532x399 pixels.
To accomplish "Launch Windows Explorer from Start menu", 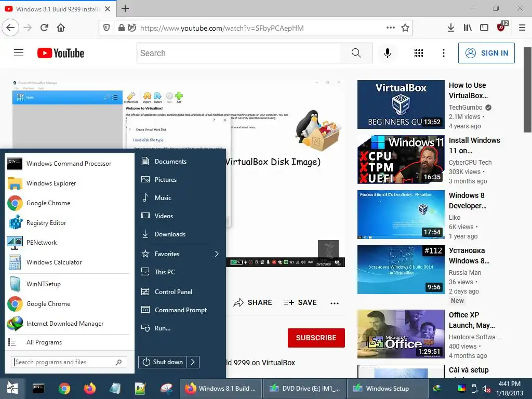I will (69, 183).
